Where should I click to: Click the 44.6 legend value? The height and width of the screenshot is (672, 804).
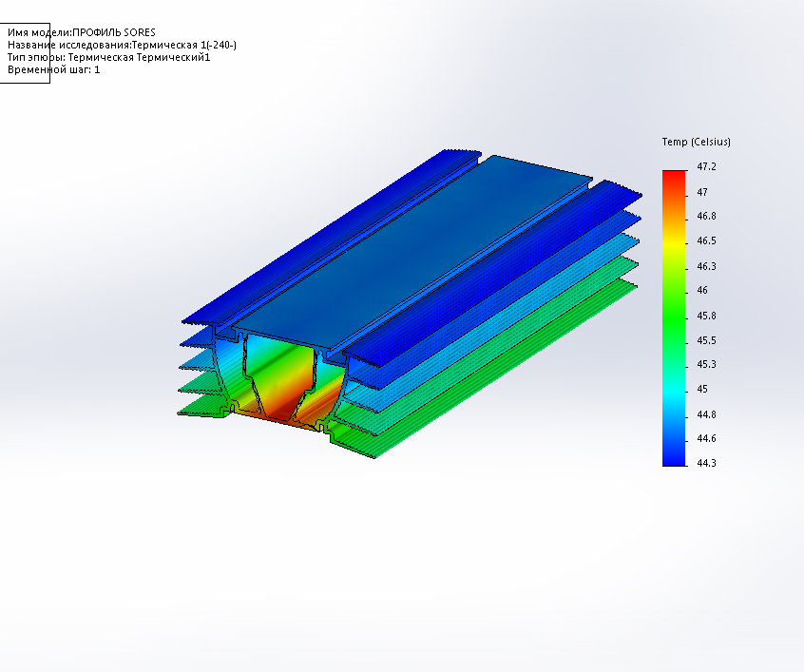[706, 438]
